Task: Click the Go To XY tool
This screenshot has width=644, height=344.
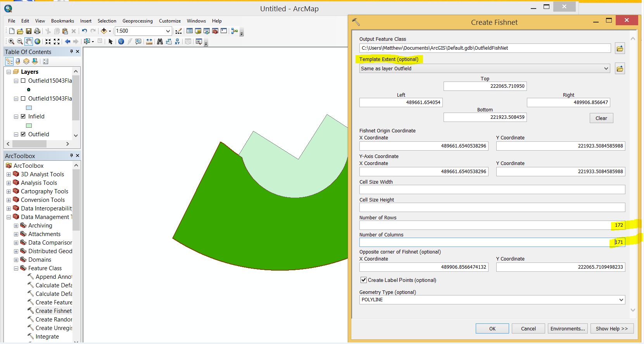Action: (177, 42)
